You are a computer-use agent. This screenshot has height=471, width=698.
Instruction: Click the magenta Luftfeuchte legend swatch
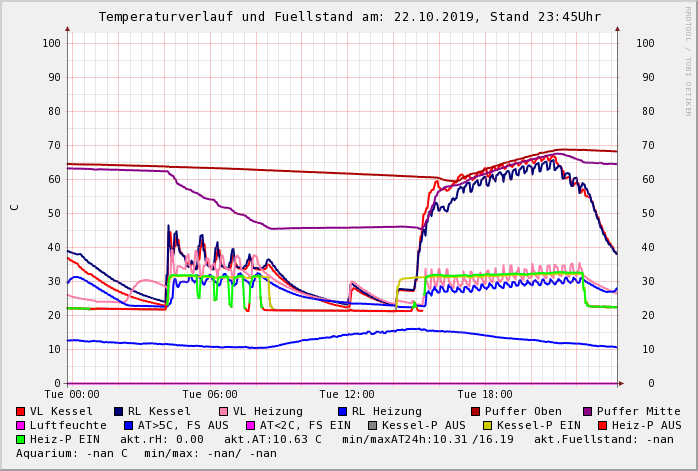(x=20, y=425)
